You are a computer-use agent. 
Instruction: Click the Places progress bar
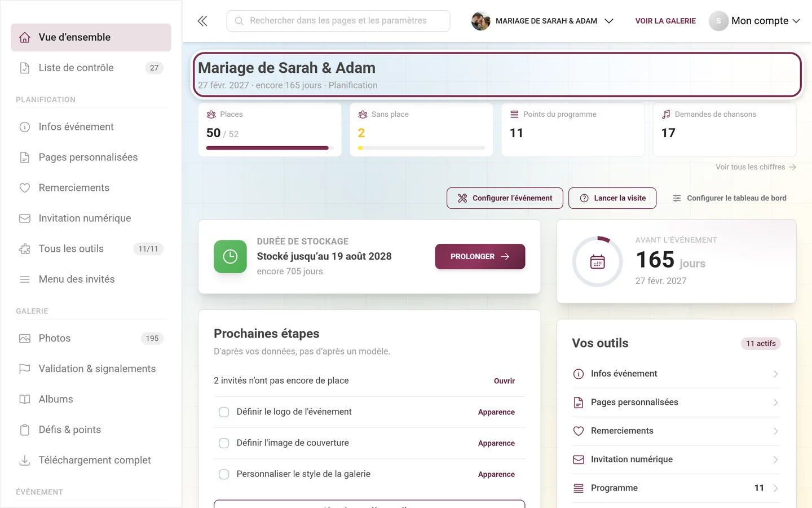270,148
